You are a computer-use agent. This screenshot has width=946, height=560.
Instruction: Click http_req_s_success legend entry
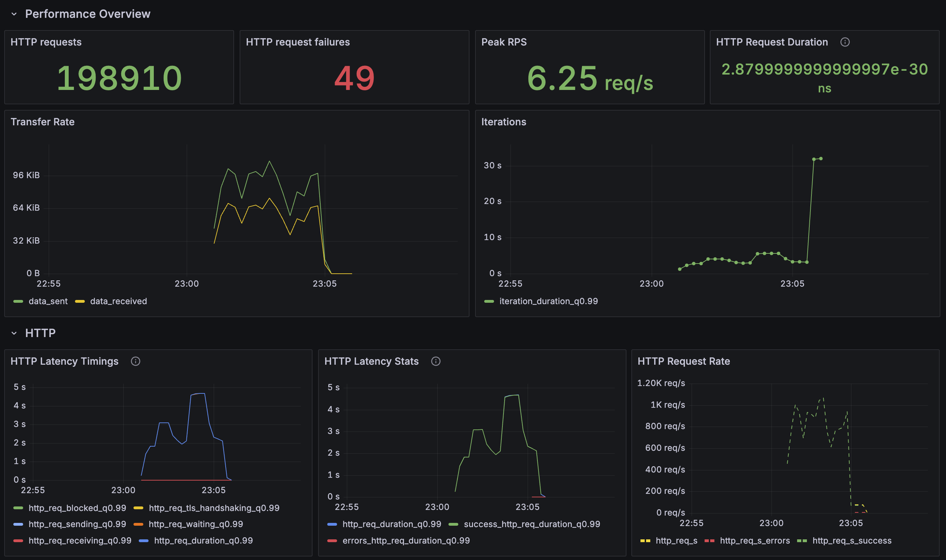(x=852, y=540)
